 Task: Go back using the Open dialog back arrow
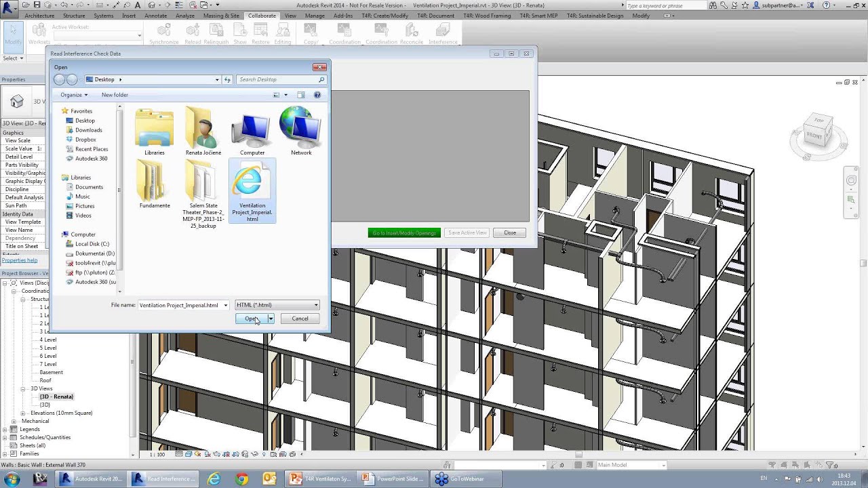[x=60, y=79]
